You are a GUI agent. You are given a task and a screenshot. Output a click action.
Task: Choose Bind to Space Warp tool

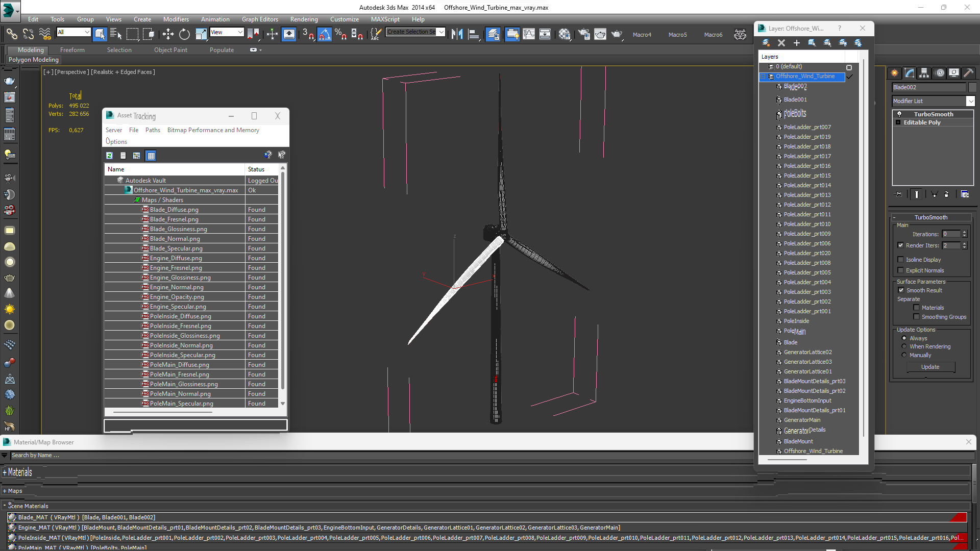coord(45,34)
